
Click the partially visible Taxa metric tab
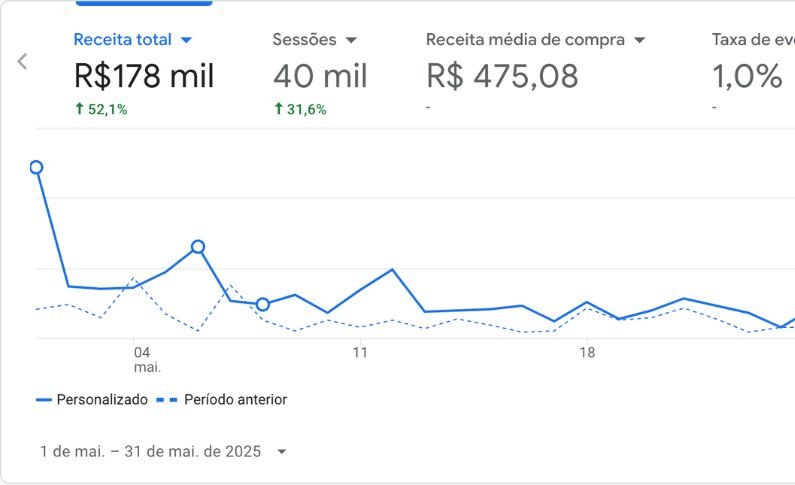(750, 41)
